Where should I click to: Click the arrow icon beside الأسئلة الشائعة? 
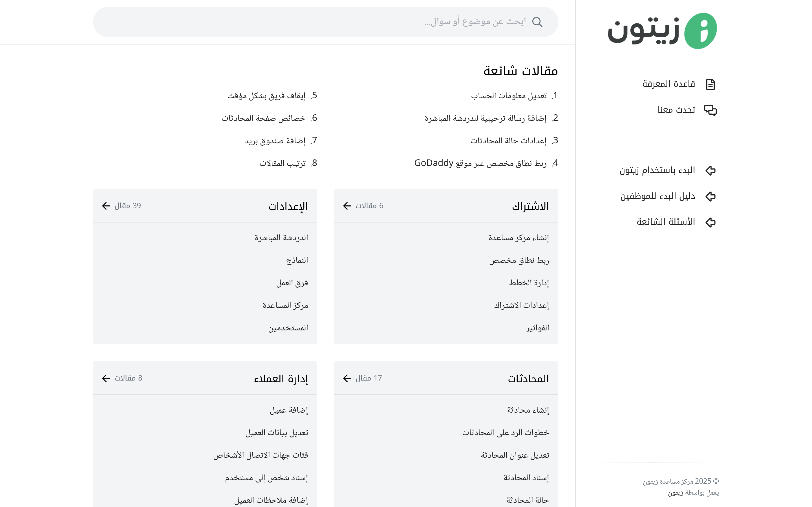click(x=710, y=222)
